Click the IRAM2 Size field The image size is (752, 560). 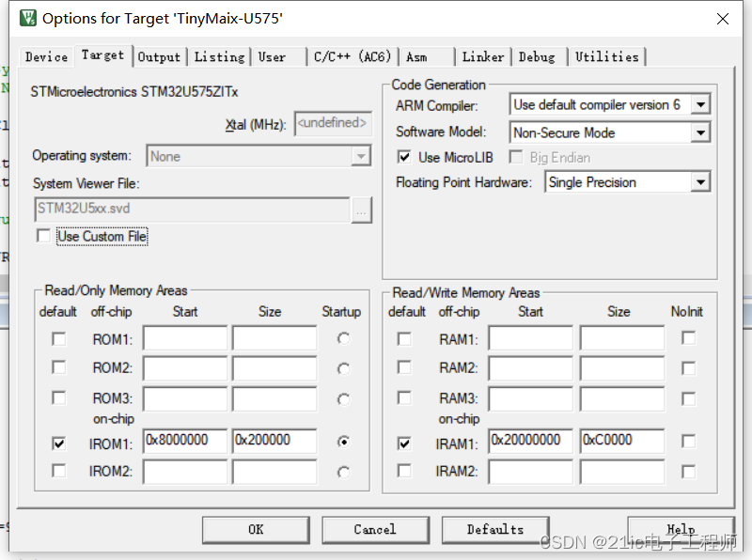[x=622, y=472]
